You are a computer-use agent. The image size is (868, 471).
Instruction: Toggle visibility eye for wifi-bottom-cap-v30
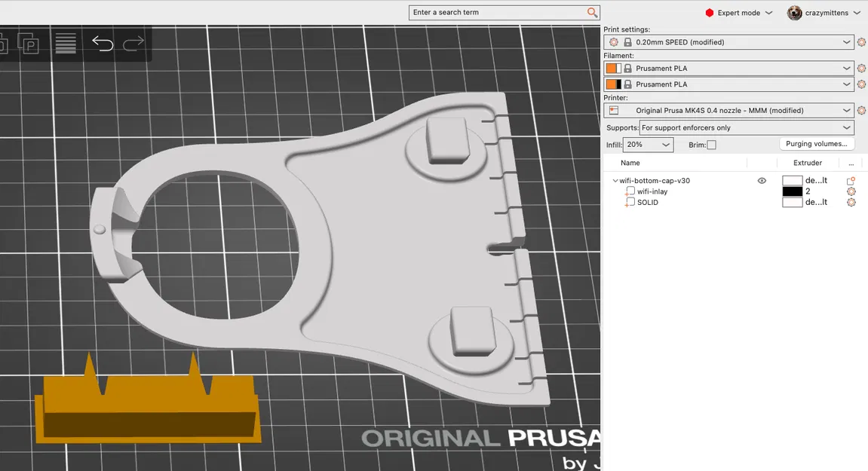click(762, 180)
